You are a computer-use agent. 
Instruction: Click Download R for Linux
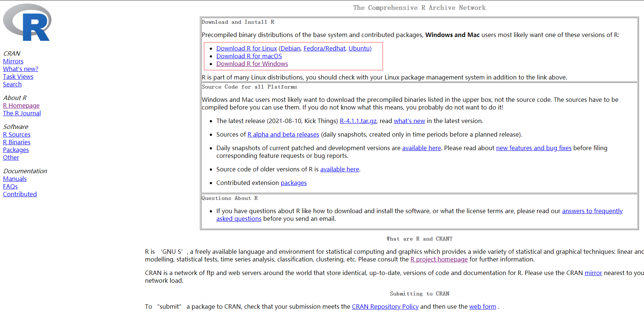pyautogui.click(x=246, y=48)
